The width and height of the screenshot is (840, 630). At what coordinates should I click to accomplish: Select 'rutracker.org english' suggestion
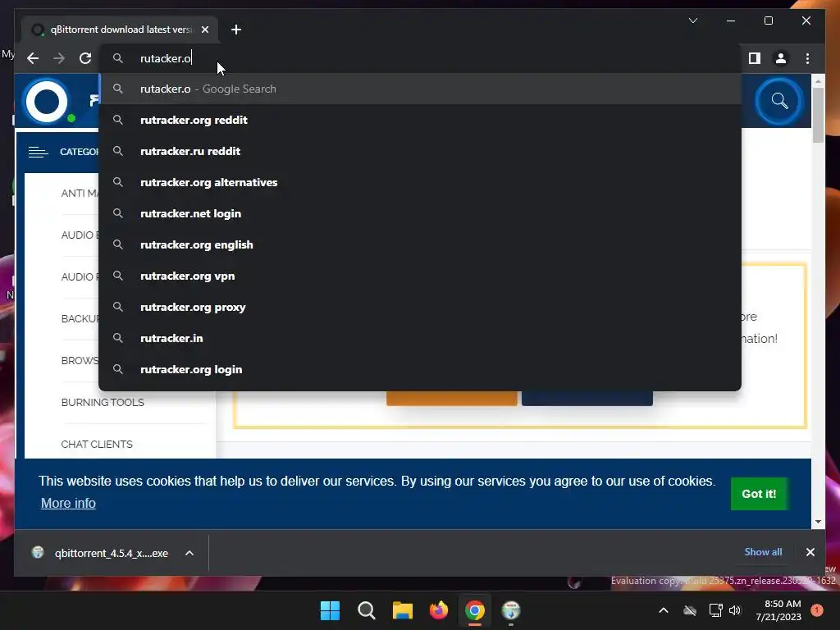tap(420, 244)
